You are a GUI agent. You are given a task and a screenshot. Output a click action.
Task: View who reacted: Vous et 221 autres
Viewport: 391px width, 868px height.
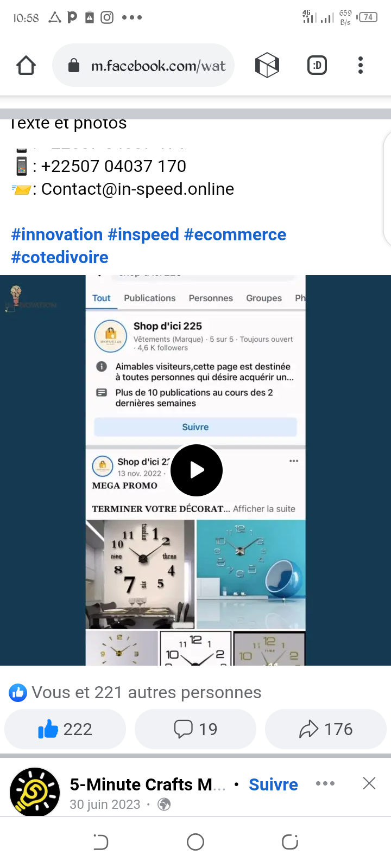pos(136,693)
